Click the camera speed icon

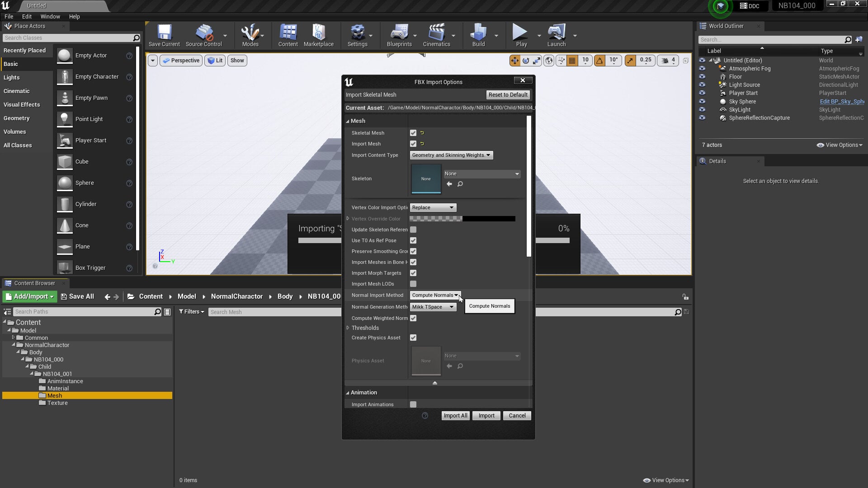pyautogui.click(x=665, y=61)
